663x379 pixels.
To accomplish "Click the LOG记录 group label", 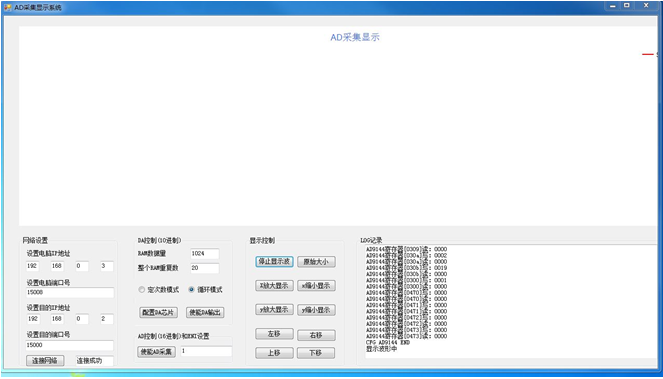I will [371, 240].
